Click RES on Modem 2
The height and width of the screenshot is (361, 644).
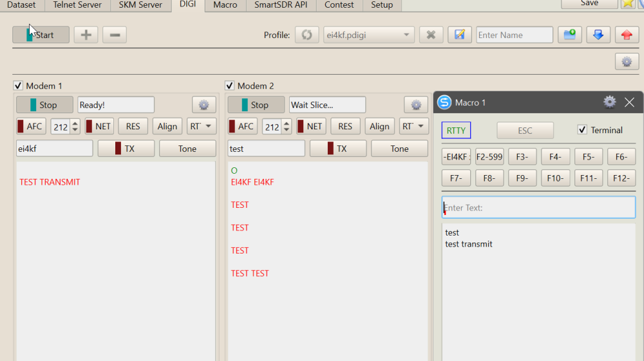click(x=345, y=126)
